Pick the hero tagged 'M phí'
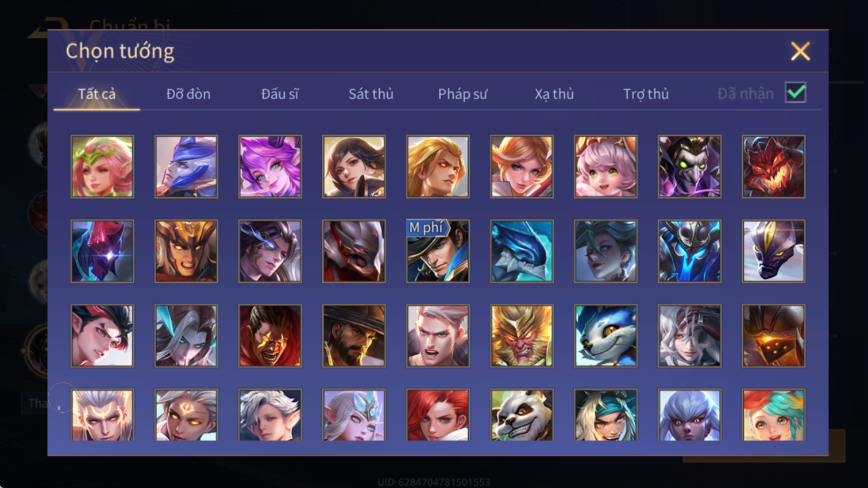The height and width of the screenshot is (488, 868). [x=438, y=251]
